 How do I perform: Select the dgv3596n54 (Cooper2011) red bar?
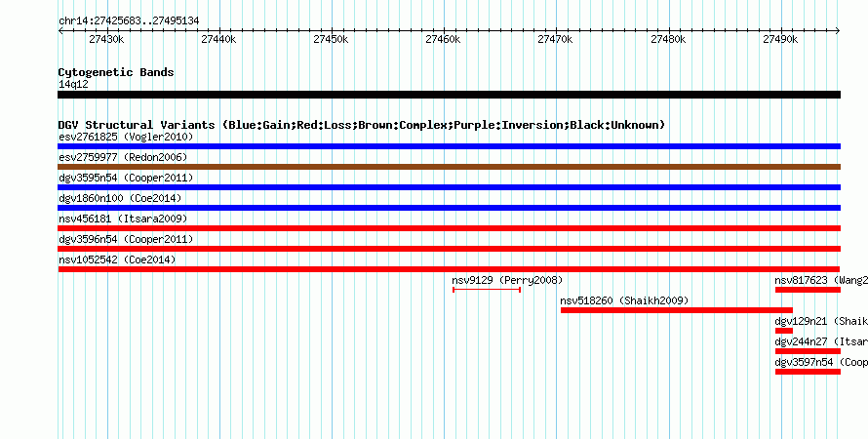[x=449, y=249]
